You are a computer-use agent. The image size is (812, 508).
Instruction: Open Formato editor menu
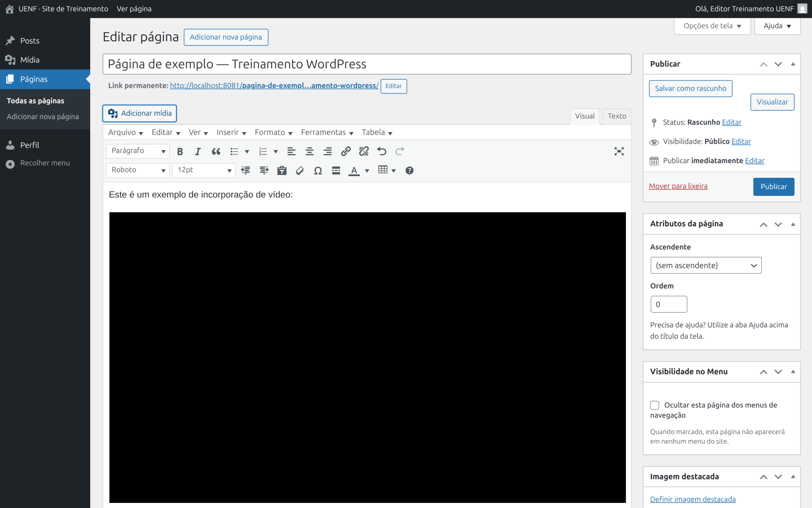click(273, 132)
